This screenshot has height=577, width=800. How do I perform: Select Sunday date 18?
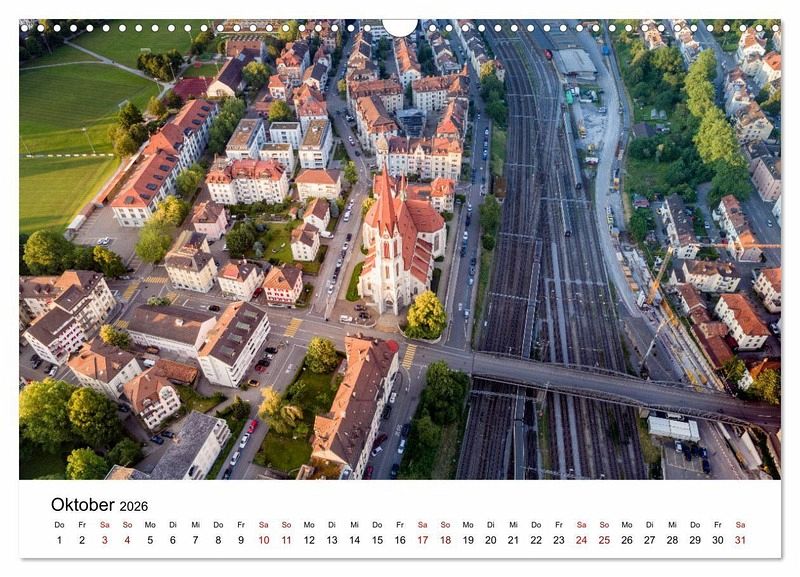coord(445,540)
